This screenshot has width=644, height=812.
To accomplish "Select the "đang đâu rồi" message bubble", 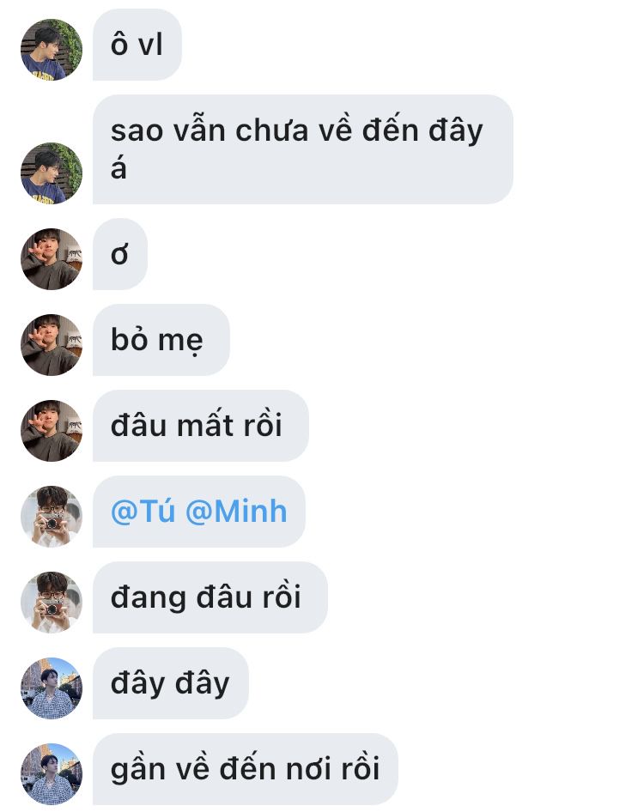I will coord(210,597).
